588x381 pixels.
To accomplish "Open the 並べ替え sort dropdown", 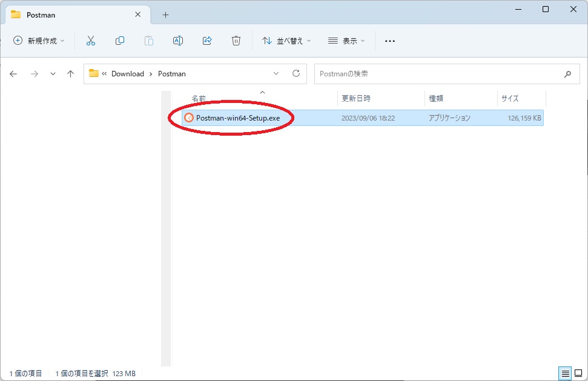I will [286, 41].
